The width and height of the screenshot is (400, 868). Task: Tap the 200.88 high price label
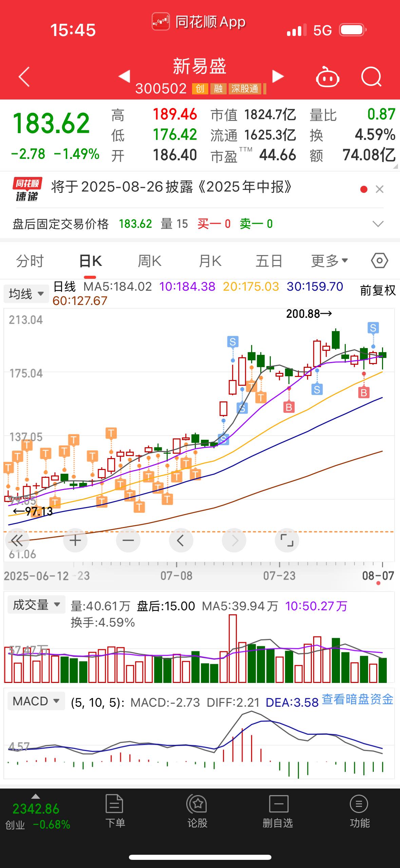[x=309, y=314]
